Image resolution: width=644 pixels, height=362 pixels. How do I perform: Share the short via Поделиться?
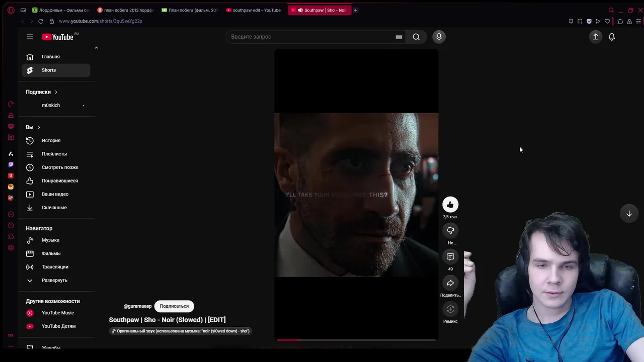(x=450, y=283)
